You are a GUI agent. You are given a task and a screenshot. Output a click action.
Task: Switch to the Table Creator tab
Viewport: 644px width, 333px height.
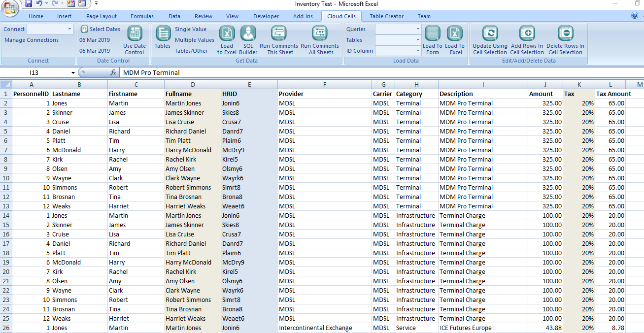point(386,16)
